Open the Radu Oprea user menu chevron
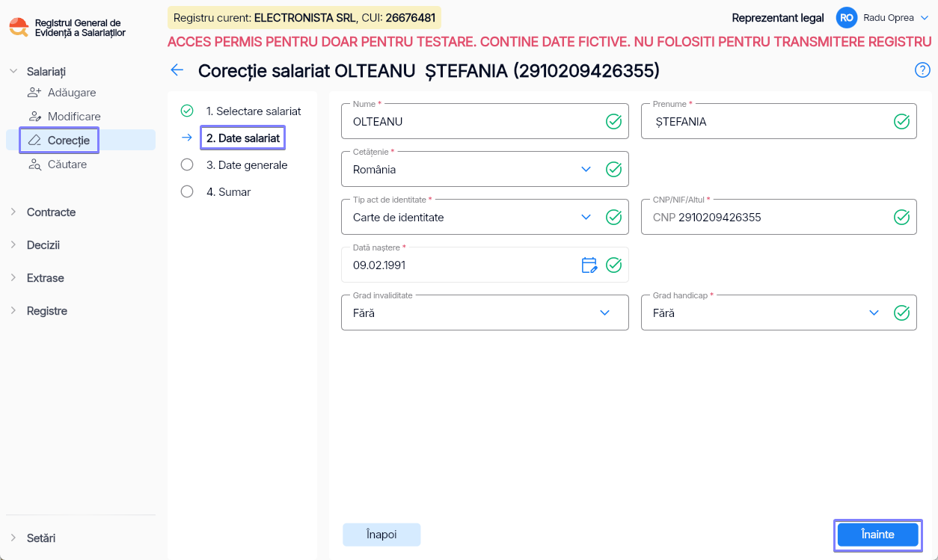 (925, 18)
